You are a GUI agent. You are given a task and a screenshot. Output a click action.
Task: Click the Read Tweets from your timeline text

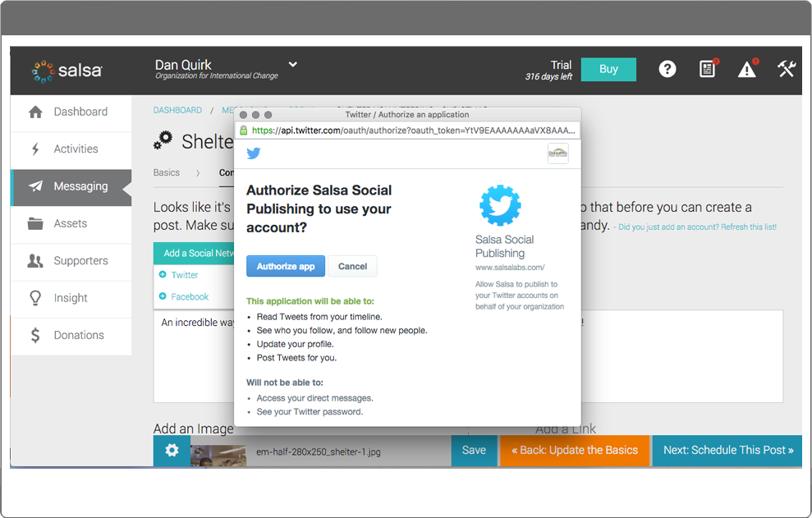click(x=319, y=317)
